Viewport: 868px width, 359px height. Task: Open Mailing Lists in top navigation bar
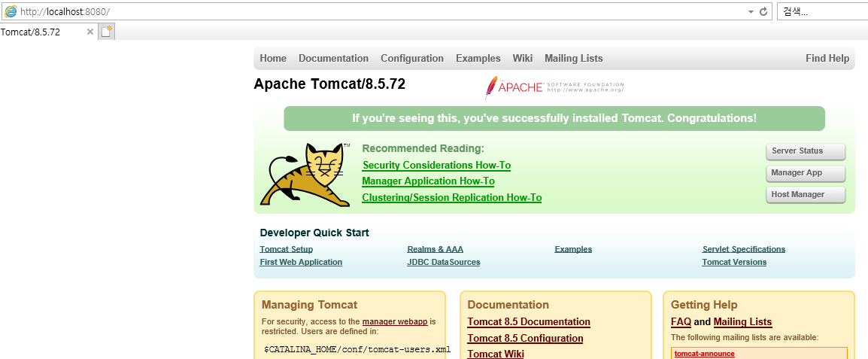click(x=573, y=58)
